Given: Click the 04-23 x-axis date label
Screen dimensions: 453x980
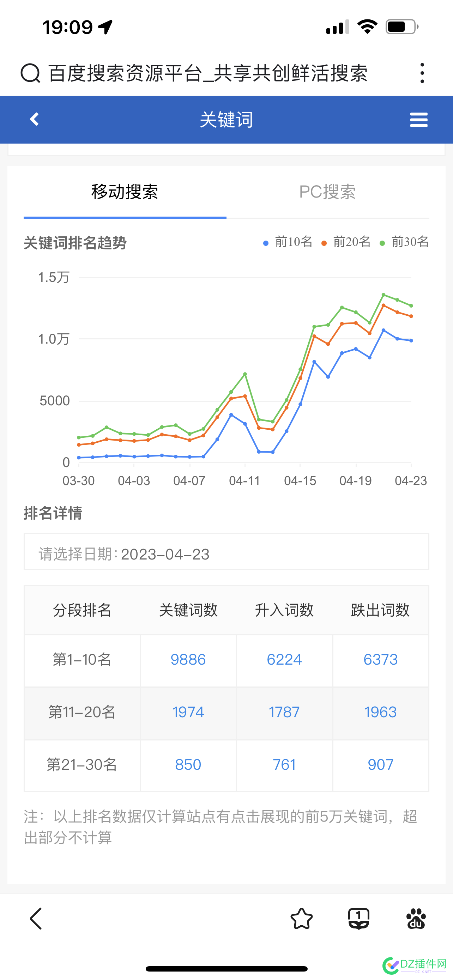Looking at the screenshot, I should click(411, 481).
